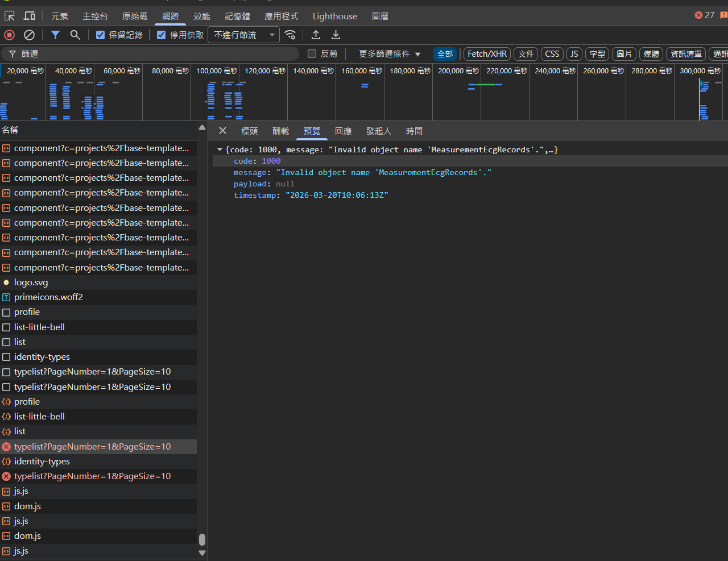This screenshot has width=728, height=561.
Task: Filter requests by Fetch/XHR
Action: 487,54
